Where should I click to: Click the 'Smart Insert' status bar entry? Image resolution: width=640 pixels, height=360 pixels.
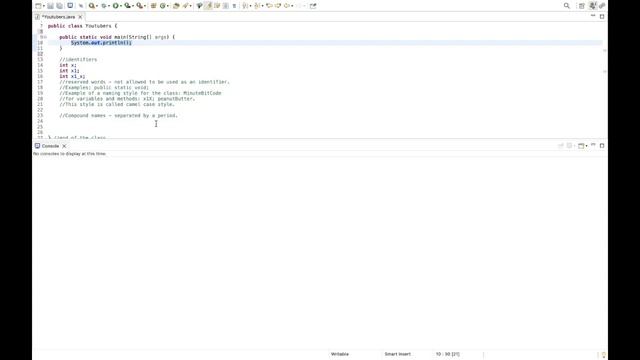[x=398, y=354]
